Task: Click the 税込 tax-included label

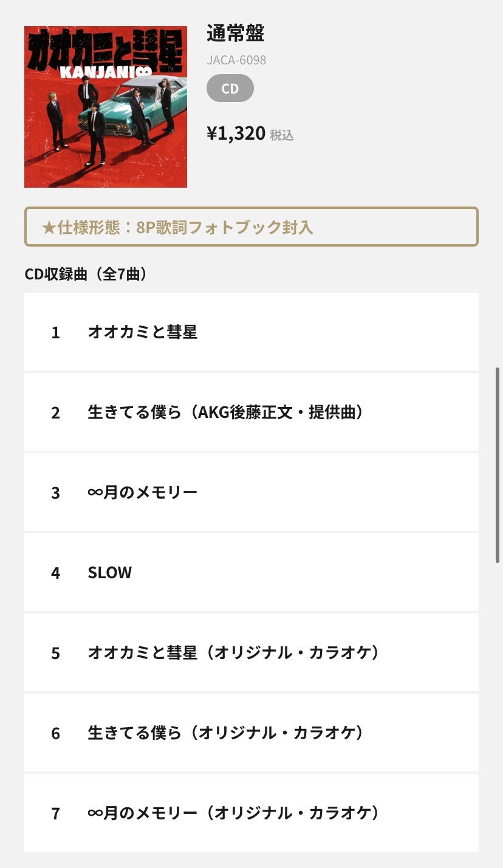Action: (282, 135)
